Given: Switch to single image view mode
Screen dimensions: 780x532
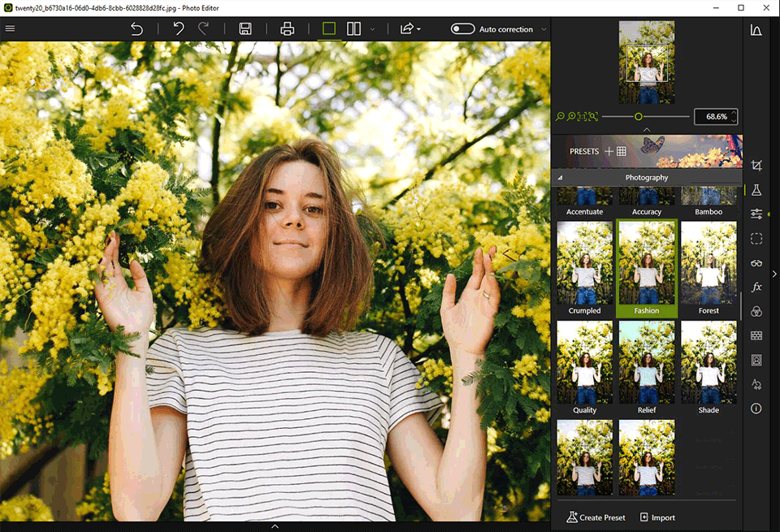Looking at the screenshot, I should 328,29.
